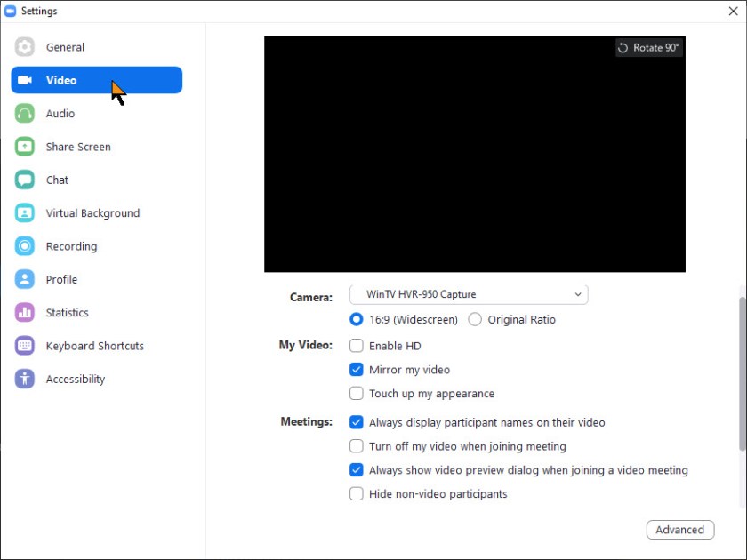The height and width of the screenshot is (560, 747).
Task: Enable HD video
Action: pyautogui.click(x=356, y=346)
